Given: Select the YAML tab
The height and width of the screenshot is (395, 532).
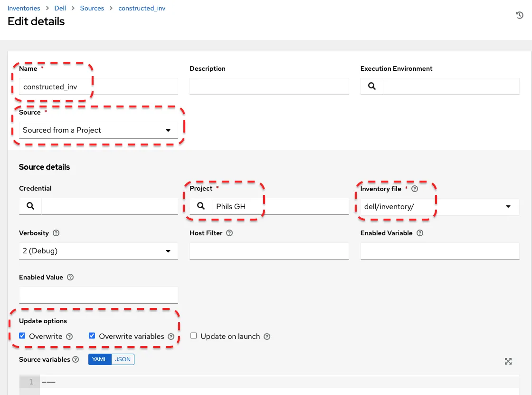Looking at the screenshot, I should (x=99, y=359).
